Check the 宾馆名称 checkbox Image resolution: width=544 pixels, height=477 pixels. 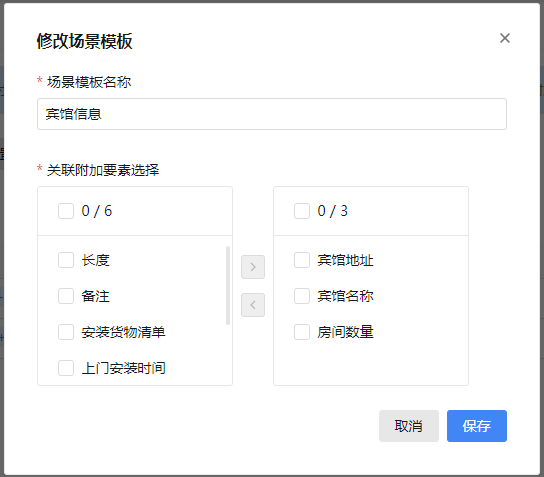point(302,296)
